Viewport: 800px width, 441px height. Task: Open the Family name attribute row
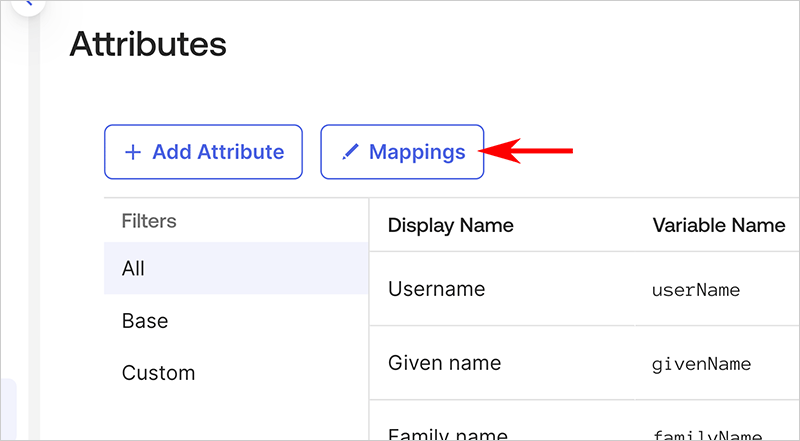(x=447, y=434)
